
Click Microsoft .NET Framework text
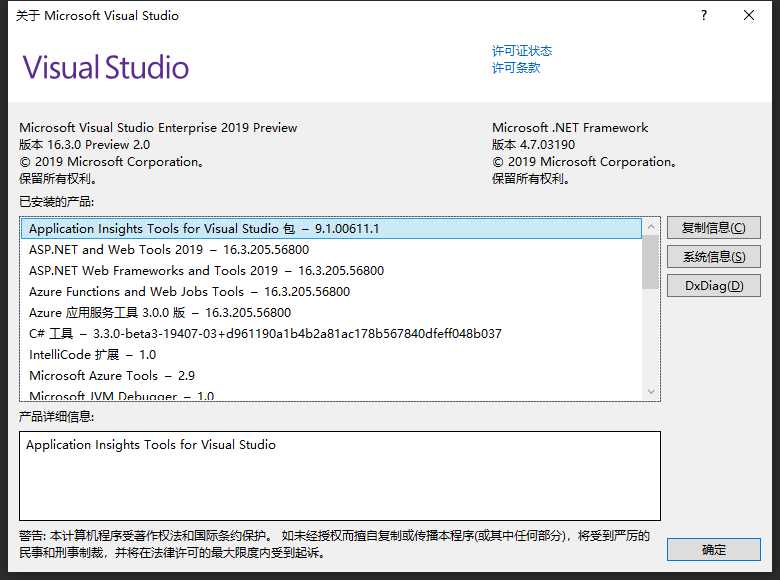pos(570,128)
